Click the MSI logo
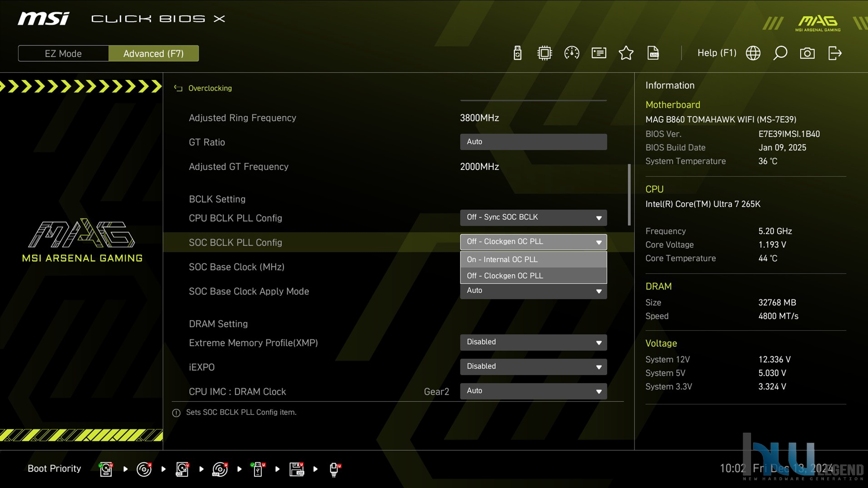Viewport: 868px width, 488px height. [x=44, y=19]
